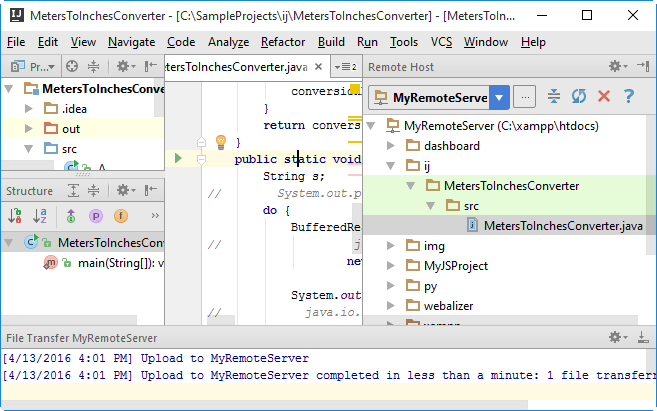
Task: Expand the py remote folder
Action: click(x=391, y=286)
